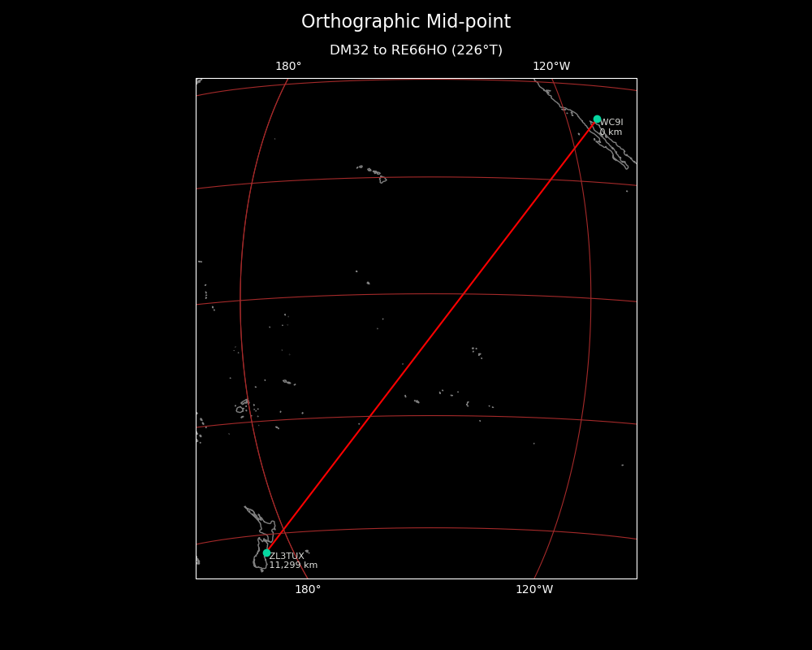
Task: Click the arrowhead on the red path
Action: tap(594, 123)
